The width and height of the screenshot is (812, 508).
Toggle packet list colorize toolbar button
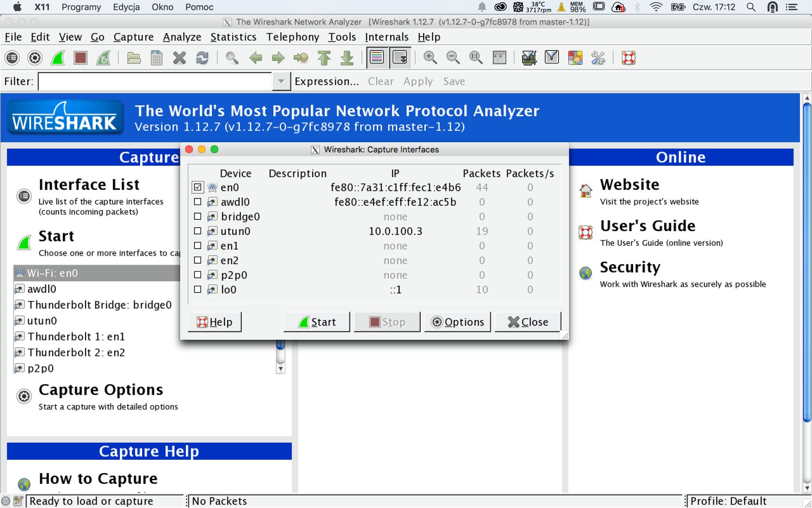click(377, 58)
